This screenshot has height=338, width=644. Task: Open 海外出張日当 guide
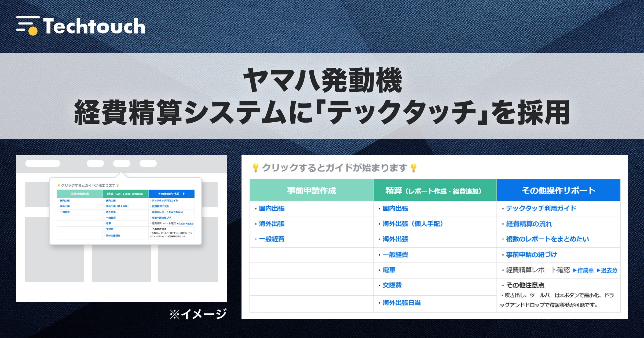click(401, 303)
